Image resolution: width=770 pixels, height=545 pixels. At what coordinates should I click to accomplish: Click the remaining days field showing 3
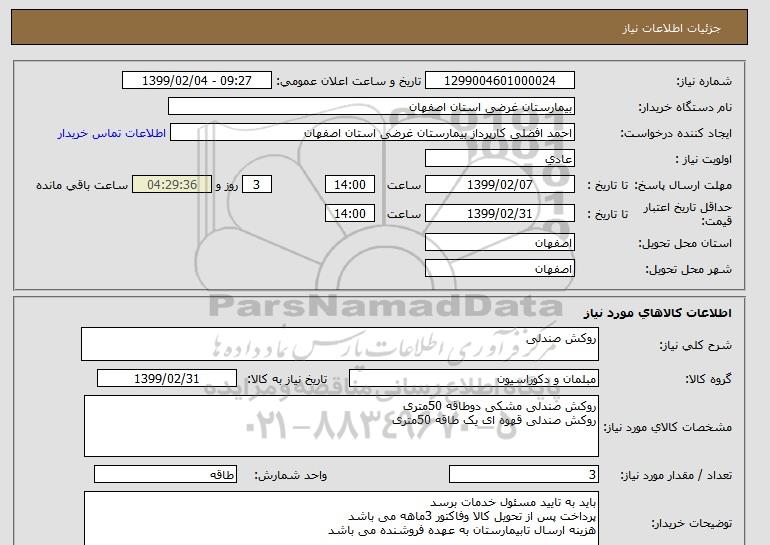[x=256, y=185]
